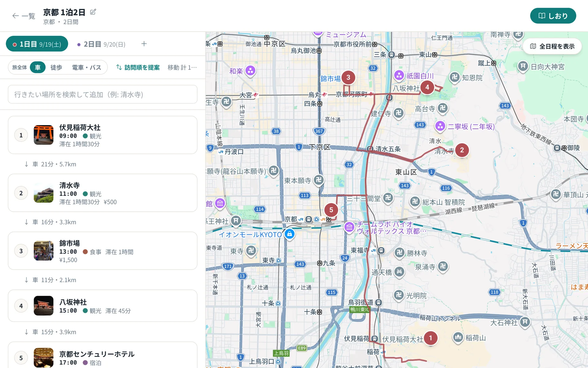This screenshot has width=588, height=368.
Task: Click map marker 4 at 八坂神社
Action: tap(427, 87)
